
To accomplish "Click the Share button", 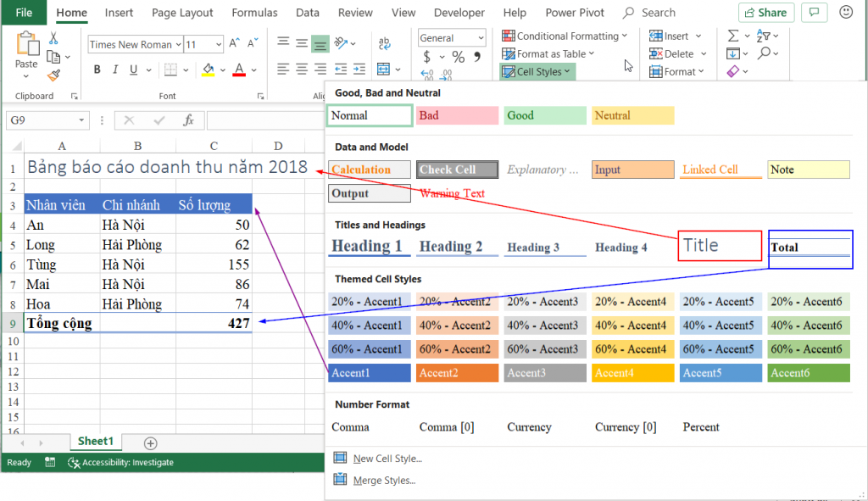I will (766, 12).
